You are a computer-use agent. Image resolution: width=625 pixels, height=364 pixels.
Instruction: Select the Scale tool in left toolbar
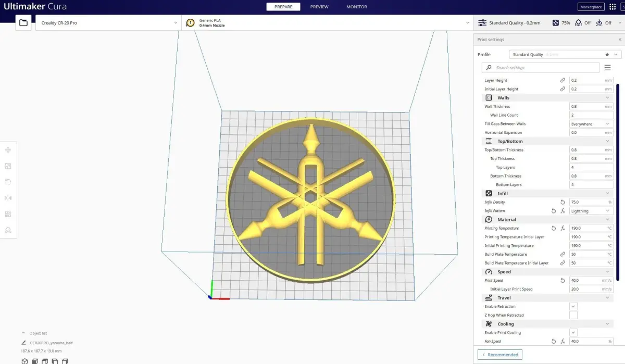[8, 166]
